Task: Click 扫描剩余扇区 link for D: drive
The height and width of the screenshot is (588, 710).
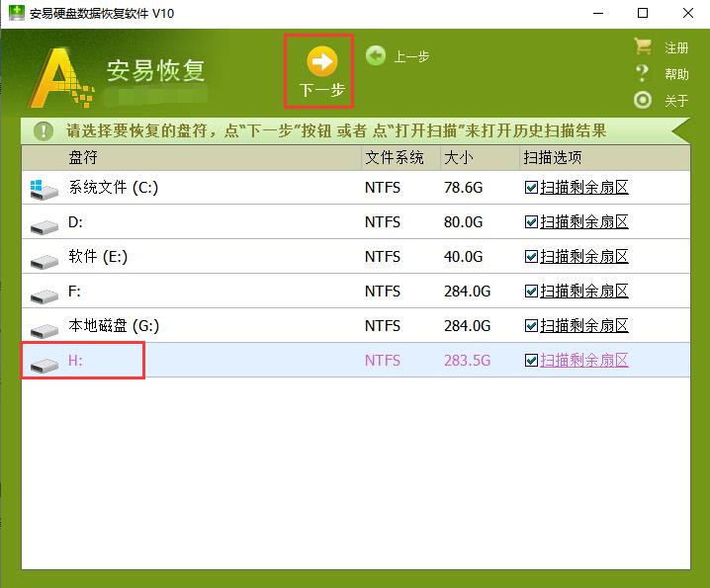Action: pos(584,221)
